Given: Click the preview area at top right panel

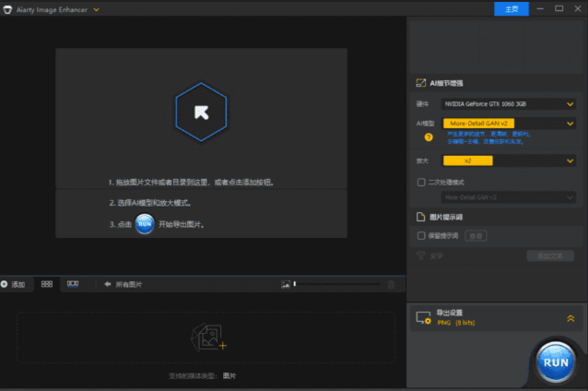Looking at the screenshot, I should click(x=496, y=47).
